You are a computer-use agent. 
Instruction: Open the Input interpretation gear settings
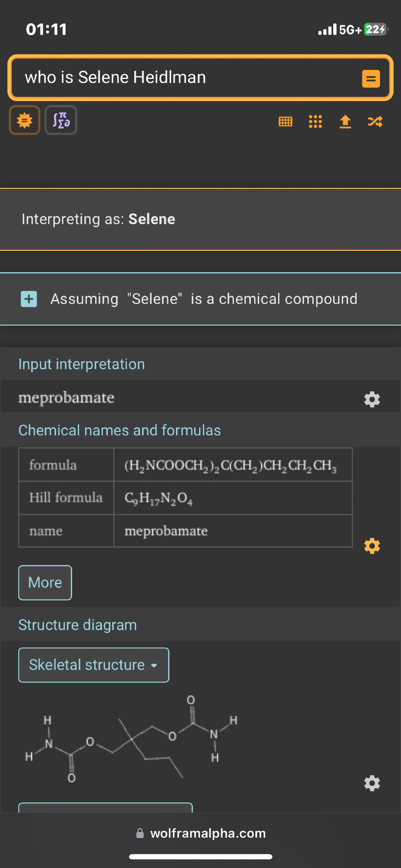pos(372,399)
